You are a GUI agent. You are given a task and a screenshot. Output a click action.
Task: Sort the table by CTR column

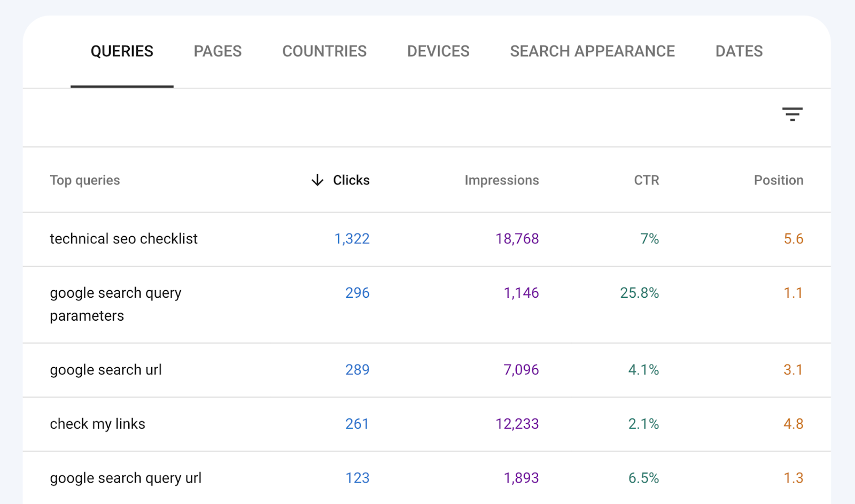pos(646,180)
